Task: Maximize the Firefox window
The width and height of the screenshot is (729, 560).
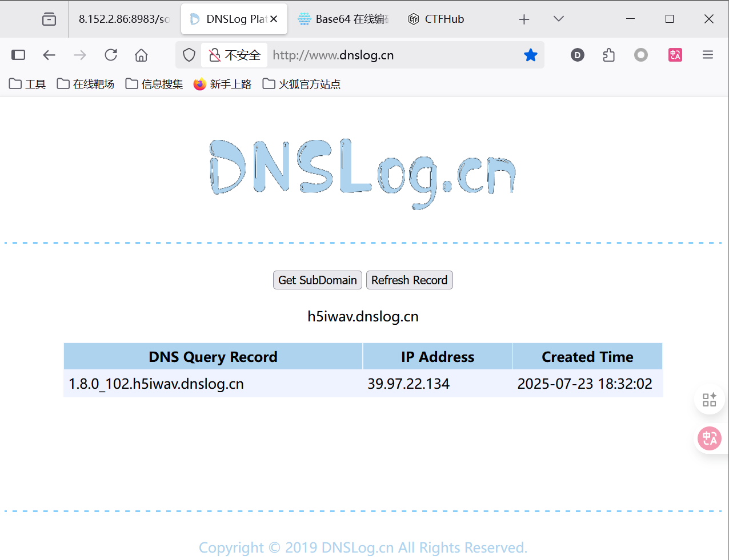Action: (670, 19)
